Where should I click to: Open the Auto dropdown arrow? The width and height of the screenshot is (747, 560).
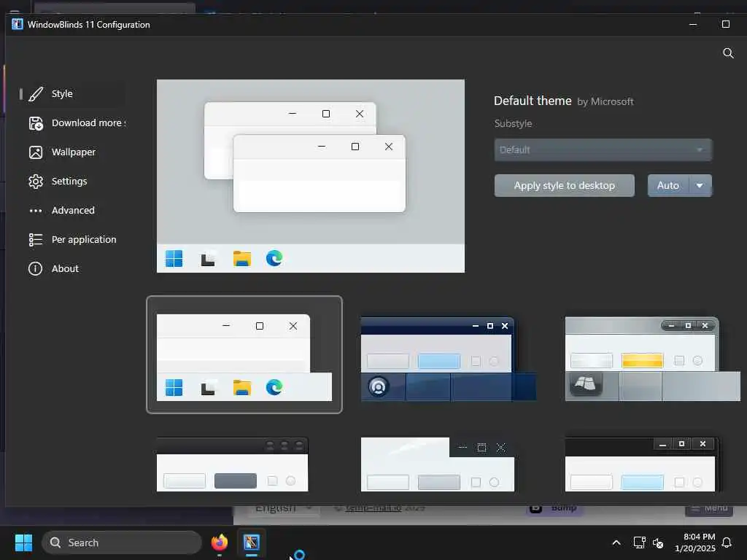700,185
